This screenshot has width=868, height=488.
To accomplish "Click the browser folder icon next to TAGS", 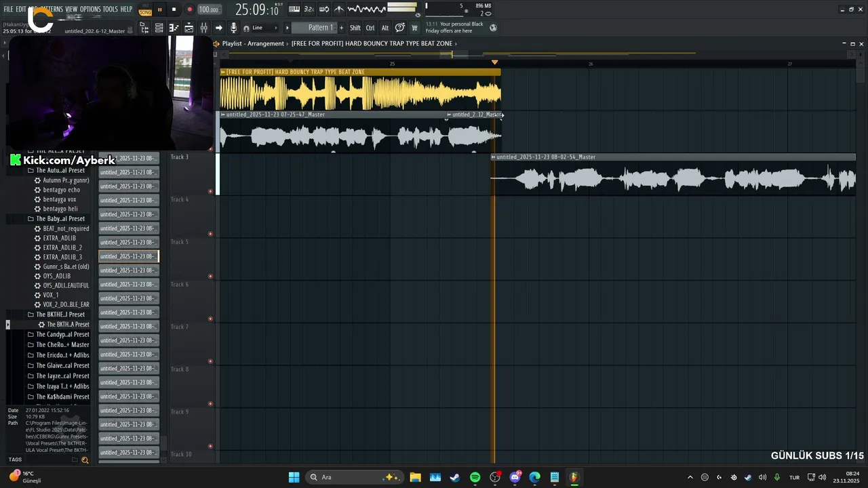I will pos(74,460).
